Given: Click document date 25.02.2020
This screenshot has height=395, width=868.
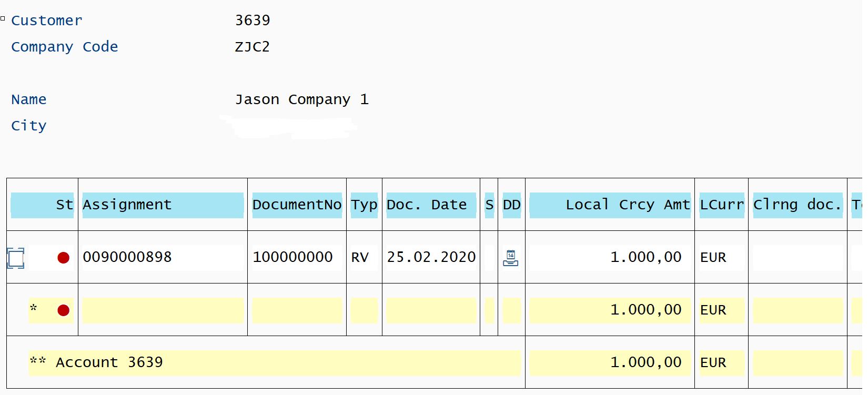Looking at the screenshot, I should point(431,257).
